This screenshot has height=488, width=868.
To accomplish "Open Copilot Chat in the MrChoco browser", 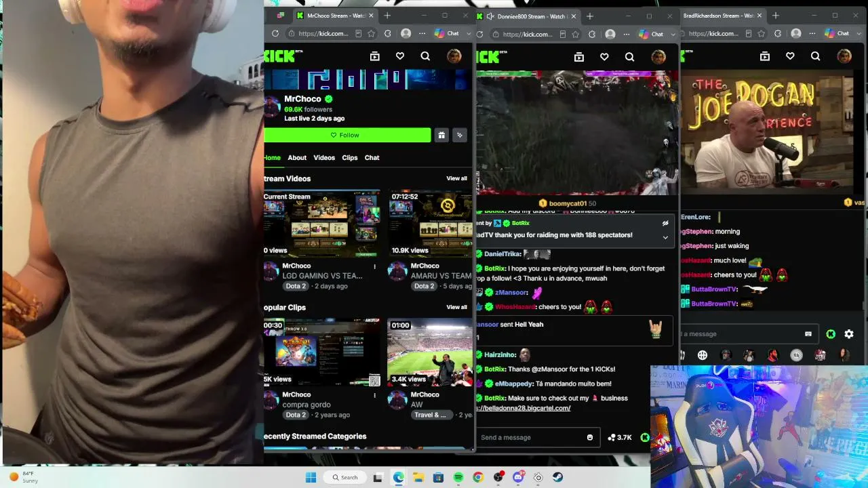I will 447,34.
